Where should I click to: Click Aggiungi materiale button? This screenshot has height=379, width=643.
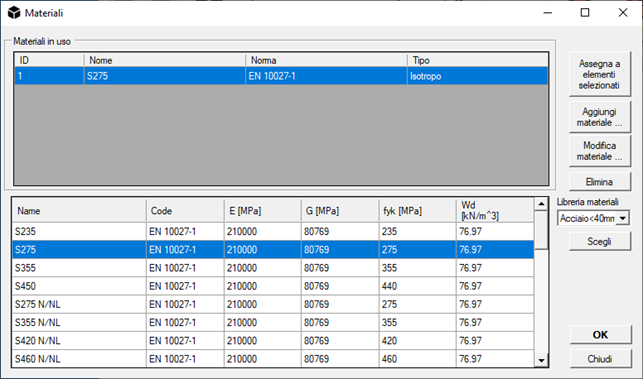coord(600,117)
